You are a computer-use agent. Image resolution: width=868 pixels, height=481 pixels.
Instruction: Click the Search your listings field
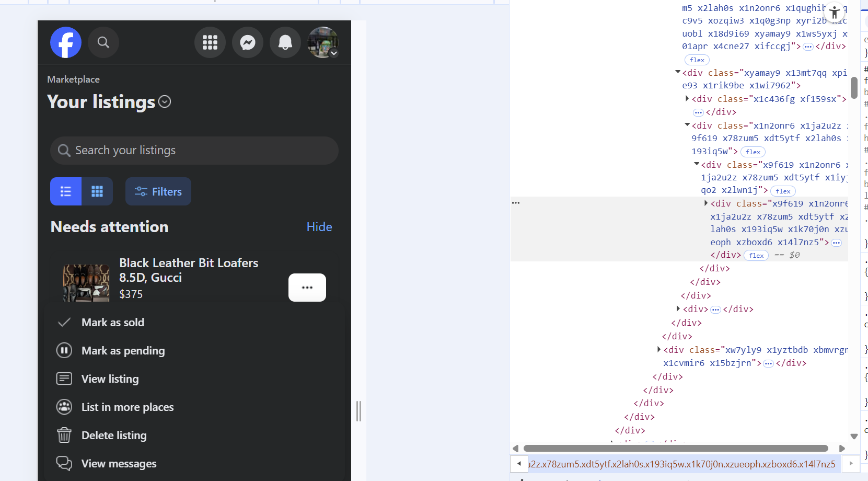click(x=194, y=151)
